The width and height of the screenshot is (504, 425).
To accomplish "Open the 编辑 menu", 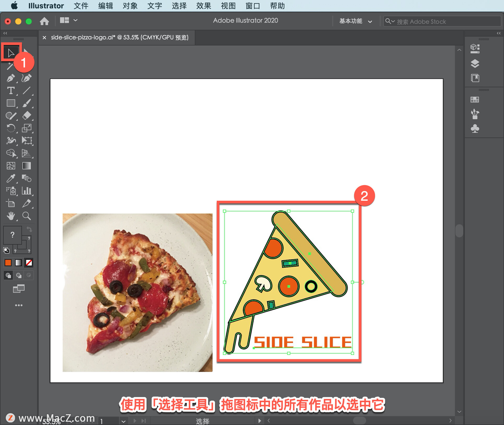I will point(106,6).
